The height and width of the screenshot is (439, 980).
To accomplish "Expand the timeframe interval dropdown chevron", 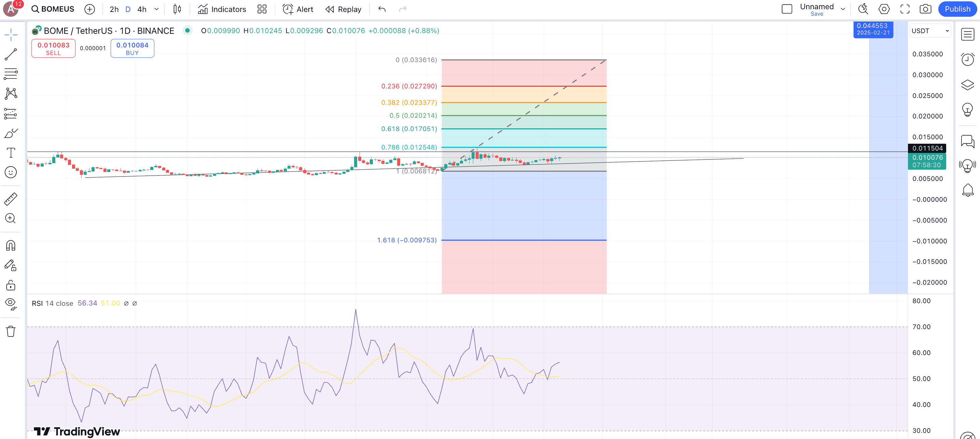I will [x=156, y=9].
